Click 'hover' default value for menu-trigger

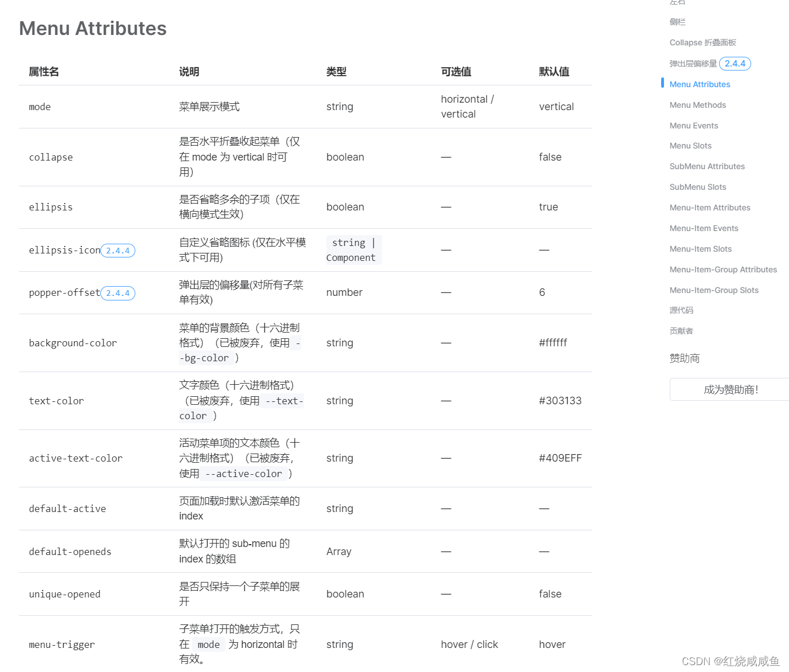pos(552,644)
